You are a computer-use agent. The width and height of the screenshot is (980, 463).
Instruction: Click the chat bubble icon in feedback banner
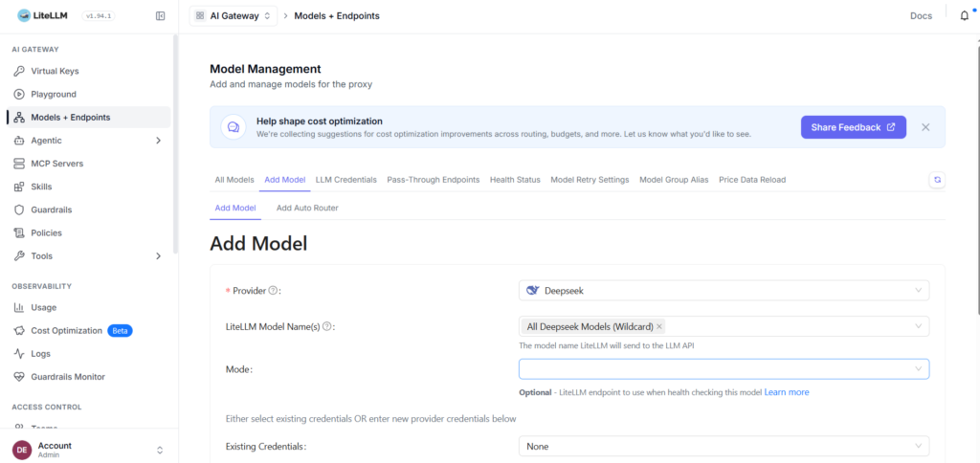click(234, 127)
